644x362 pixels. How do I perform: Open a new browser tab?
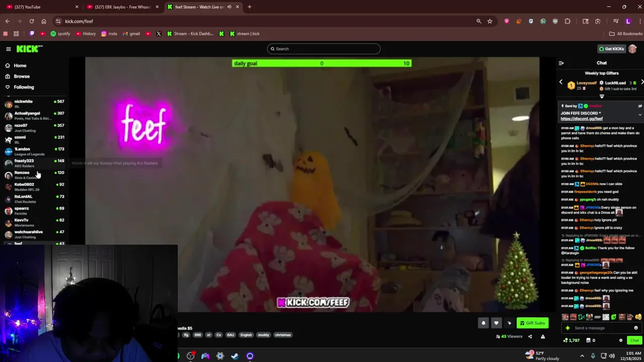250,7
